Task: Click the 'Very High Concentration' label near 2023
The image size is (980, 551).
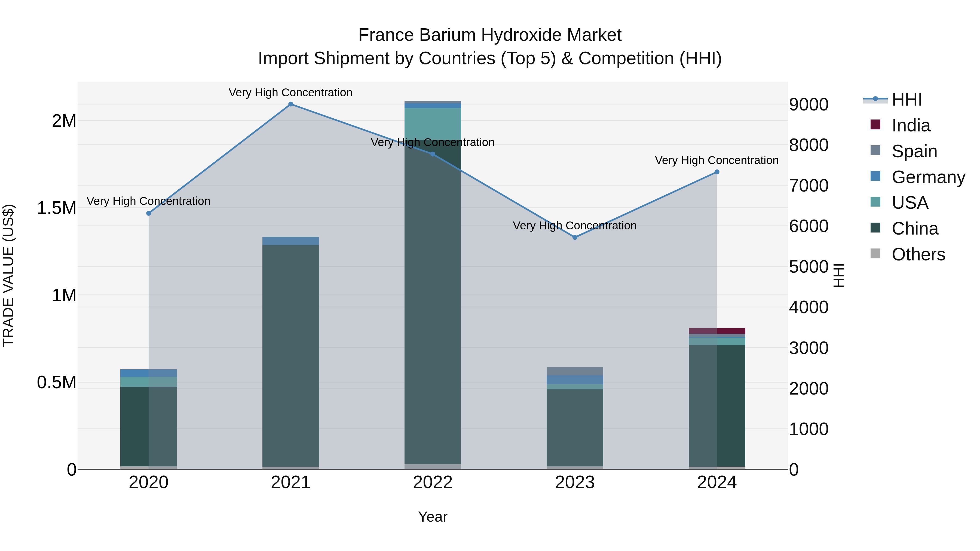Action: pos(575,226)
